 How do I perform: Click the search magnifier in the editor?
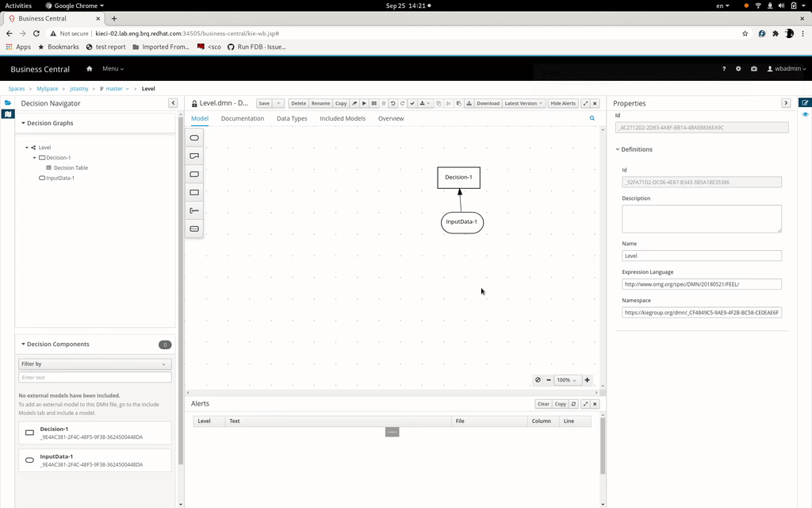pyautogui.click(x=592, y=118)
